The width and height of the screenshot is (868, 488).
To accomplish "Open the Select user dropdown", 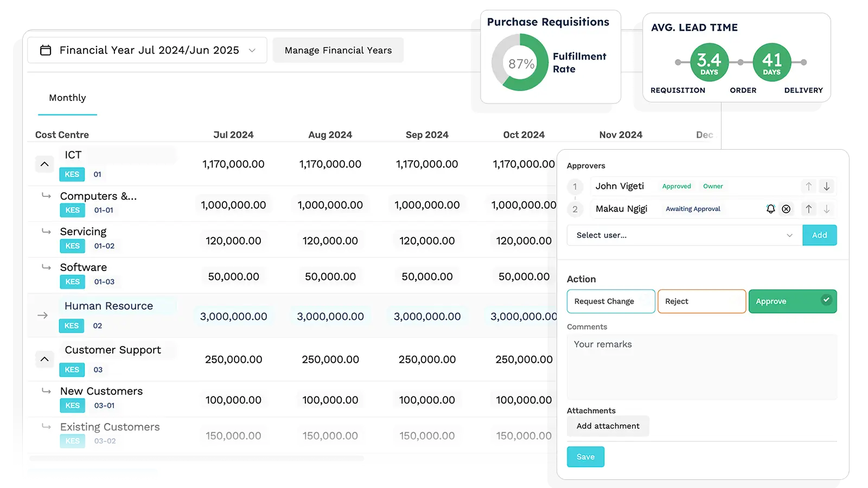I will [684, 235].
